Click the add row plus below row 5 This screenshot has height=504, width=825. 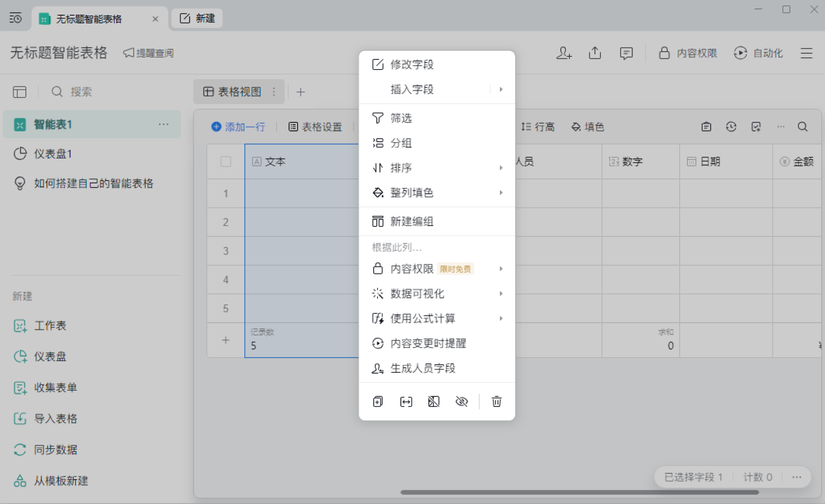click(x=226, y=340)
